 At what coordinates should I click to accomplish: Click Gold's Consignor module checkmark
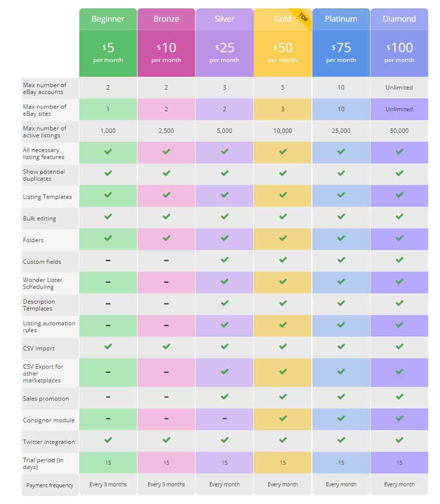[283, 418]
